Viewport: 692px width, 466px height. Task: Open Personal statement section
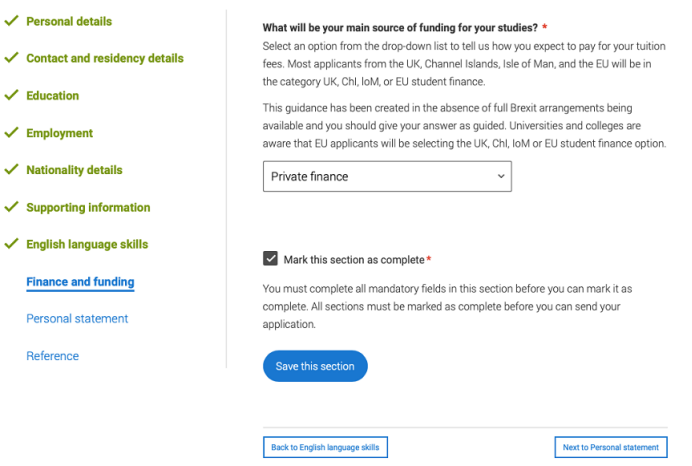point(77,319)
